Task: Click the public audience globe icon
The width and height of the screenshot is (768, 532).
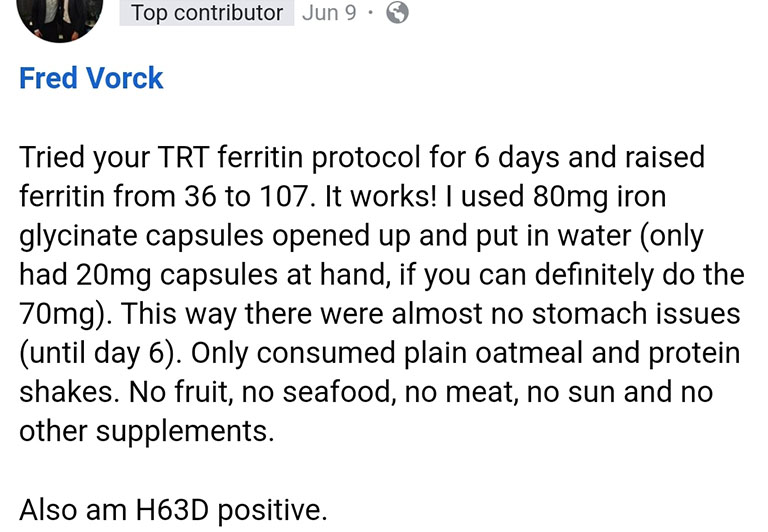Action: (x=397, y=13)
